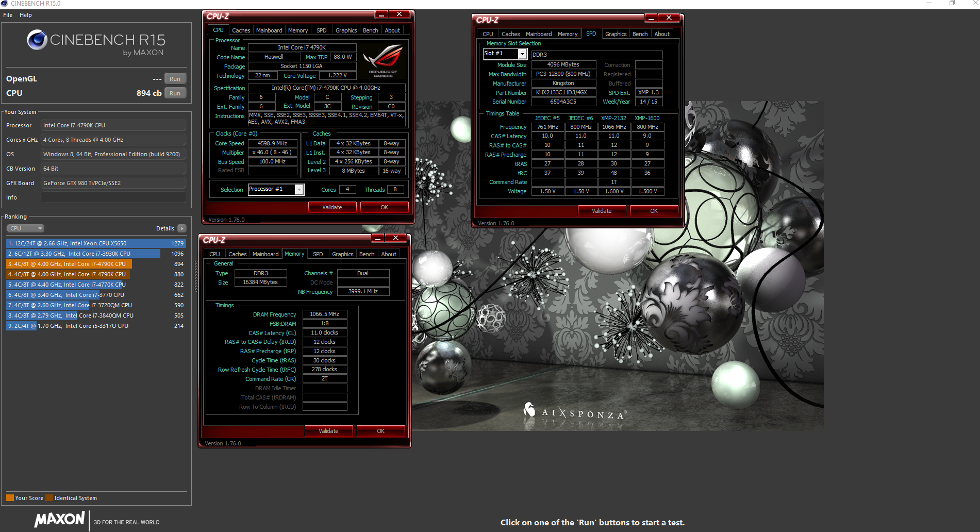Open the File menu in Cinebench
Viewport: 980px width, 532px height.
(8, 15)
